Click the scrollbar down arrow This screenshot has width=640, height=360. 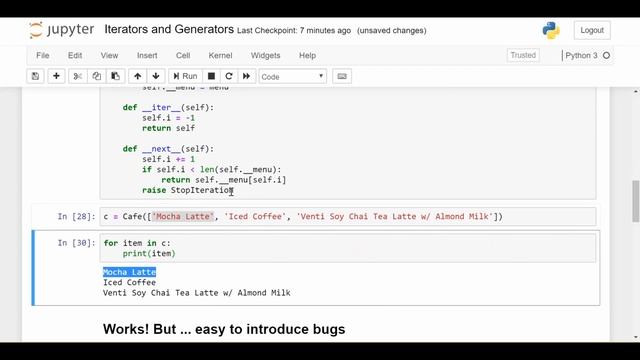pyautogui.click(x=636, y=337)
